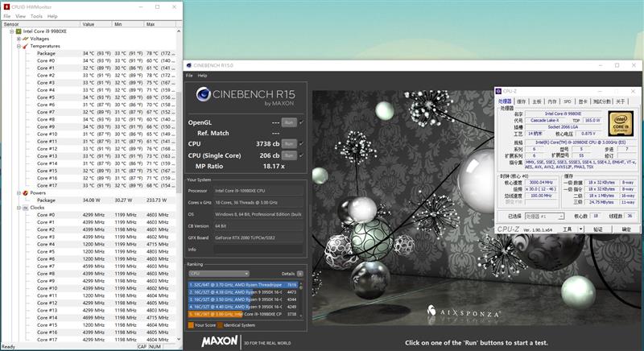Viewport: 644px width, 351px height.
Task: Click the orange Your Score legend swatch
Action: 191,325
